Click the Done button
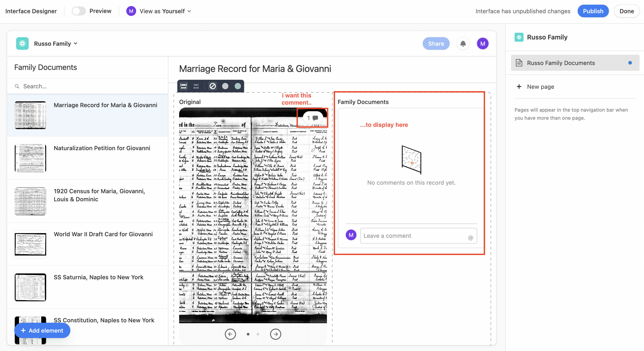Image resolution: width=644 pixels, height=351 pixels. click(627, 11)
